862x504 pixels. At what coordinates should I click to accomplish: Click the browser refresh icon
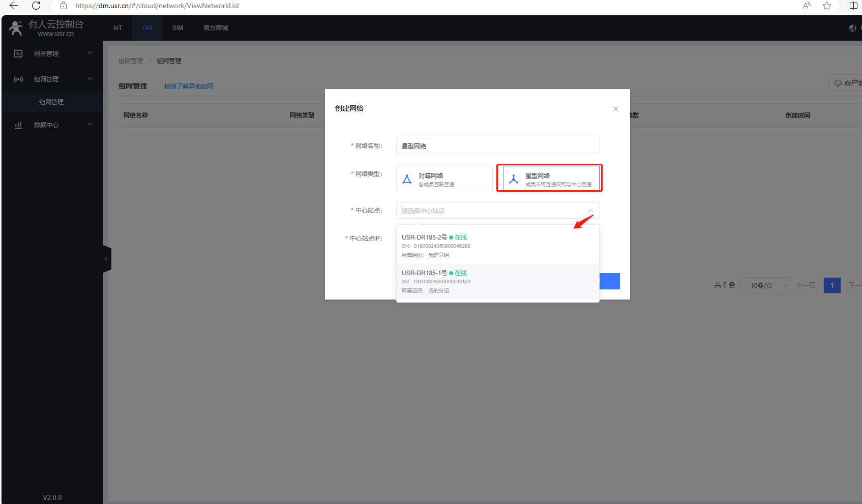click(x=36, y=6)
